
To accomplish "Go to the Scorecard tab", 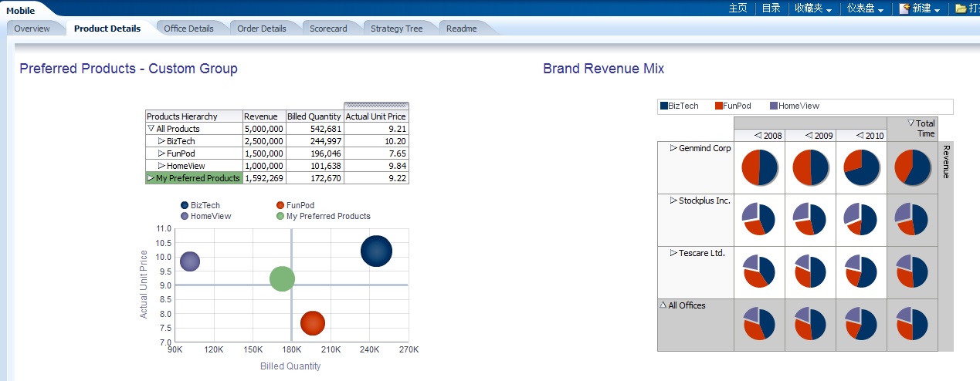I will (x=328, y=29).
